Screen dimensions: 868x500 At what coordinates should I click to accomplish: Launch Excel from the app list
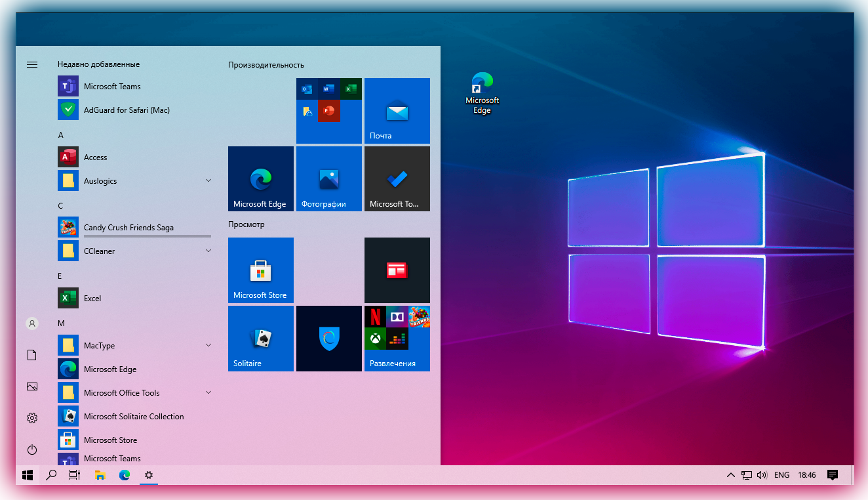pyautogui.click(x=134, y=298)
